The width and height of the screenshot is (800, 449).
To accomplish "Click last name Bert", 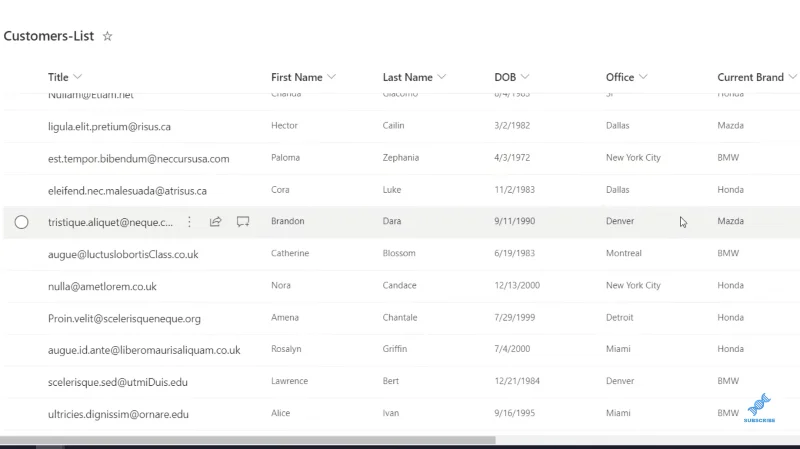I will 391,381.
